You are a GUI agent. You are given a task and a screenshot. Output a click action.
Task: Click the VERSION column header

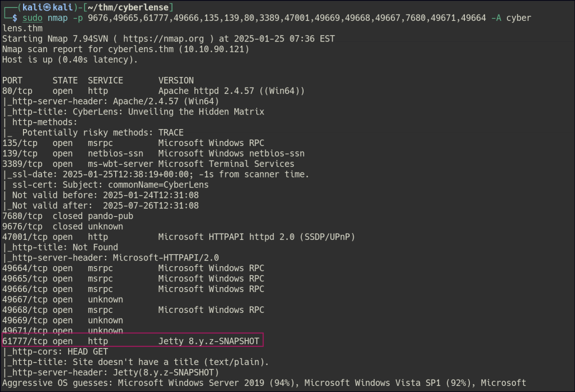point(176,81)
